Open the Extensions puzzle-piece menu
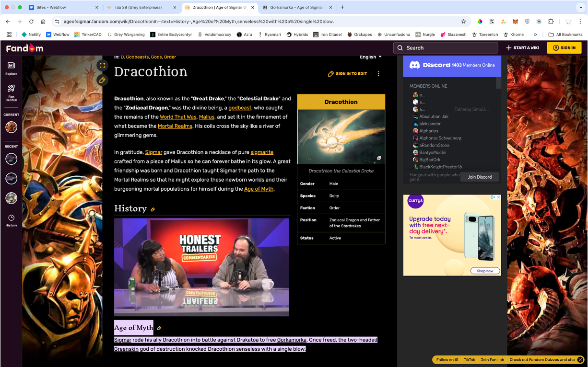Viewport: 588px width, 367px height. coord(551,22)
